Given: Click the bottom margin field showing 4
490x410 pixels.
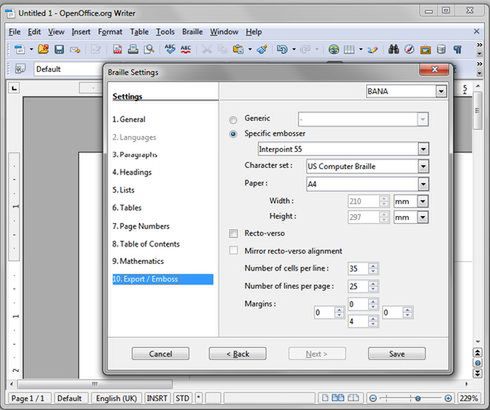Looking at the screenshot, I should pyautogui.click(x=358, y=321).
